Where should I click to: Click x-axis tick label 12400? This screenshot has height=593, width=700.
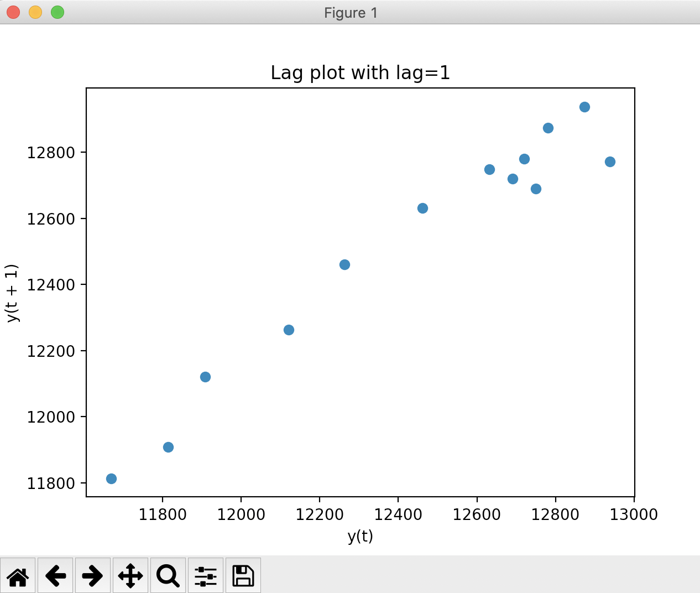(x=398, y=514)
